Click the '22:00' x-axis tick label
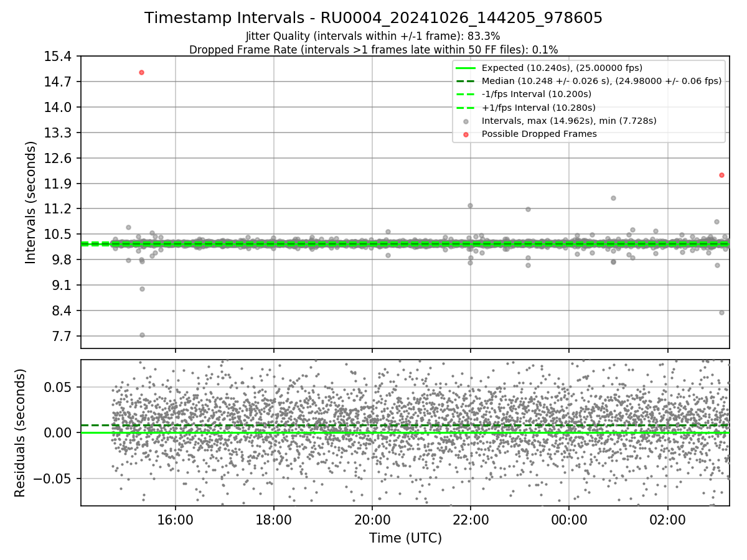Screen dimensions: 747x560 tap(471, 519)
